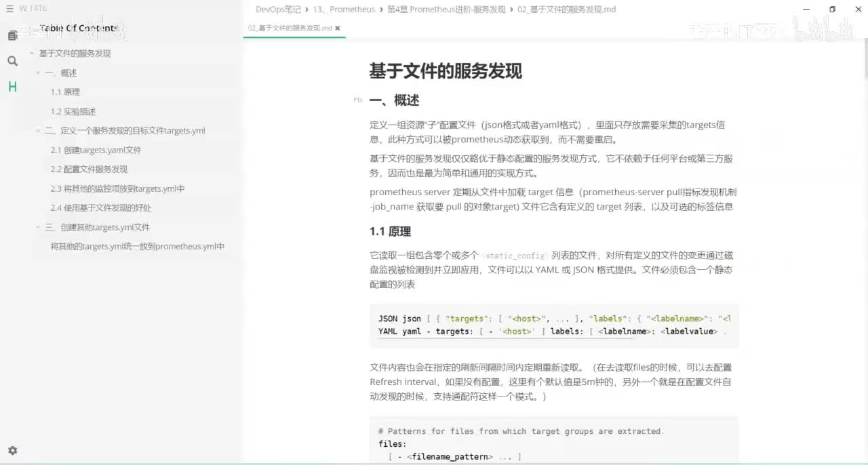Click the inline code static_config

click(516, 256)
